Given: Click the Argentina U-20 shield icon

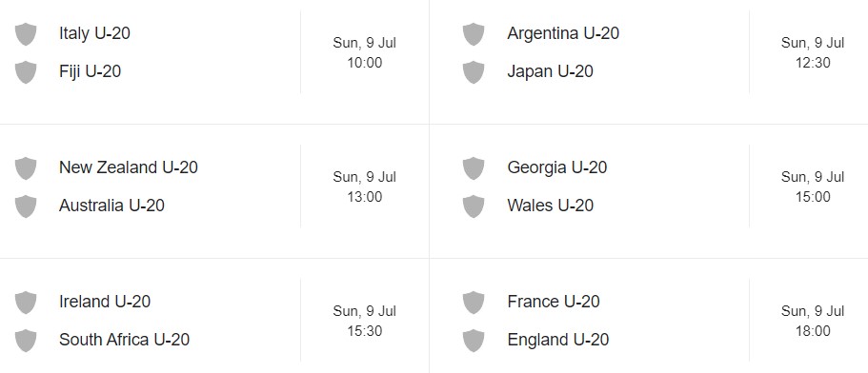Looking at the screenshot, I should tap(474, 33).
